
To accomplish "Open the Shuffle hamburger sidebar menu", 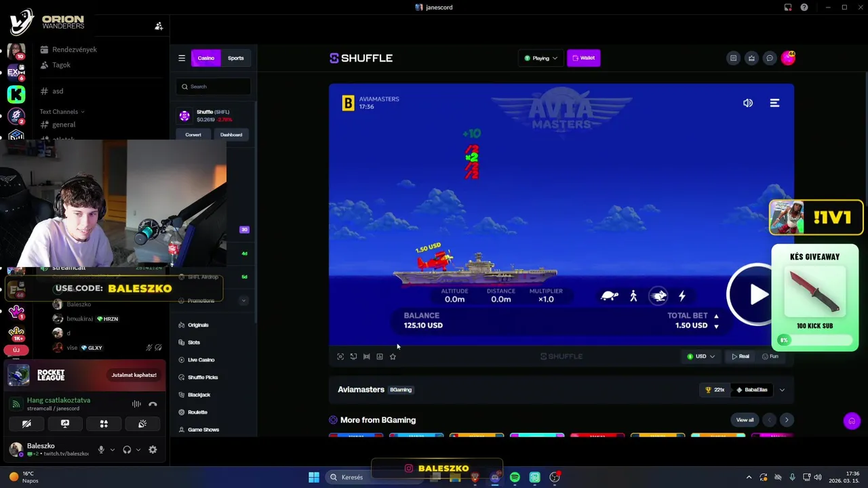I will [182, 58].
